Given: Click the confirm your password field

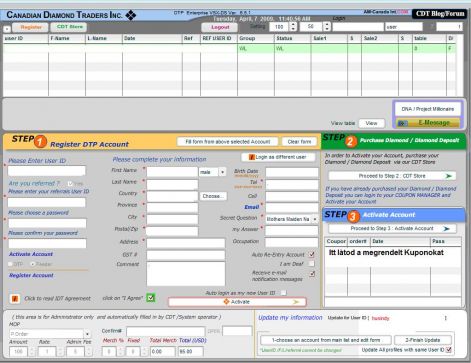Looking at the screenshot, I should tap(47, 243).
